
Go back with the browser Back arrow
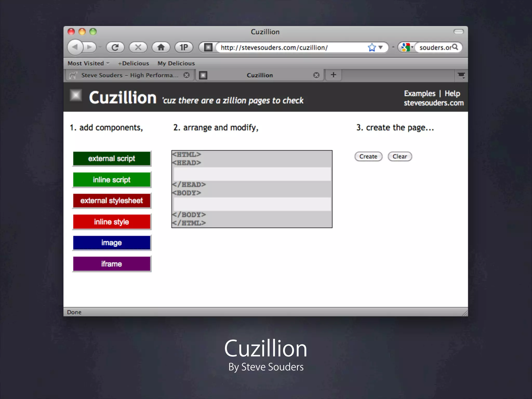[x=75, y=47]
